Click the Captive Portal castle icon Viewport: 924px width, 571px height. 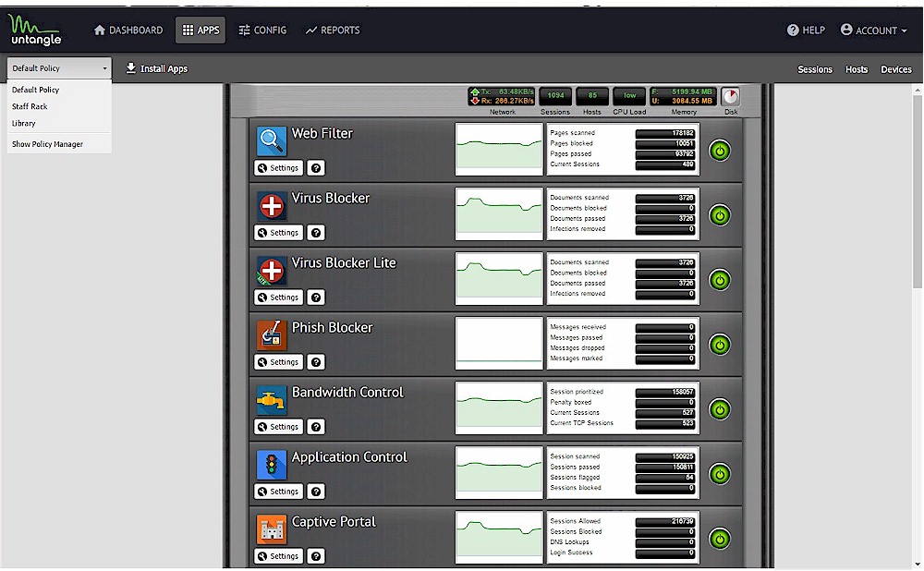272,529
